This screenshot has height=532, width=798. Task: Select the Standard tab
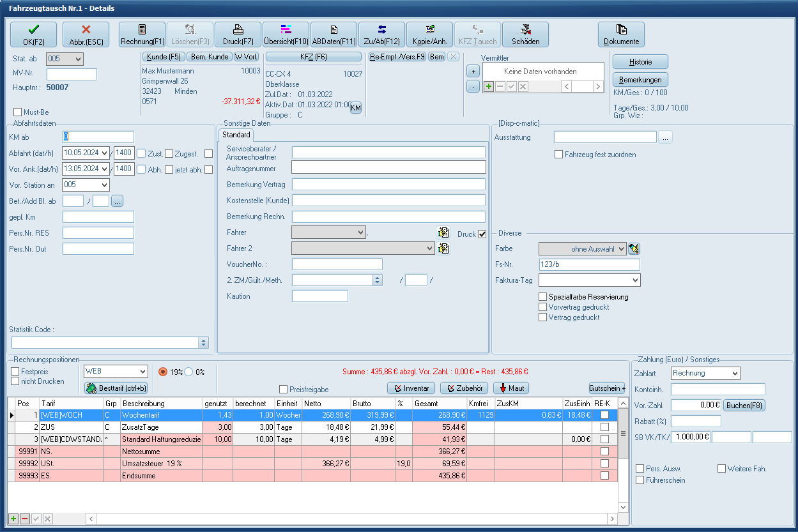click(236, 135)
